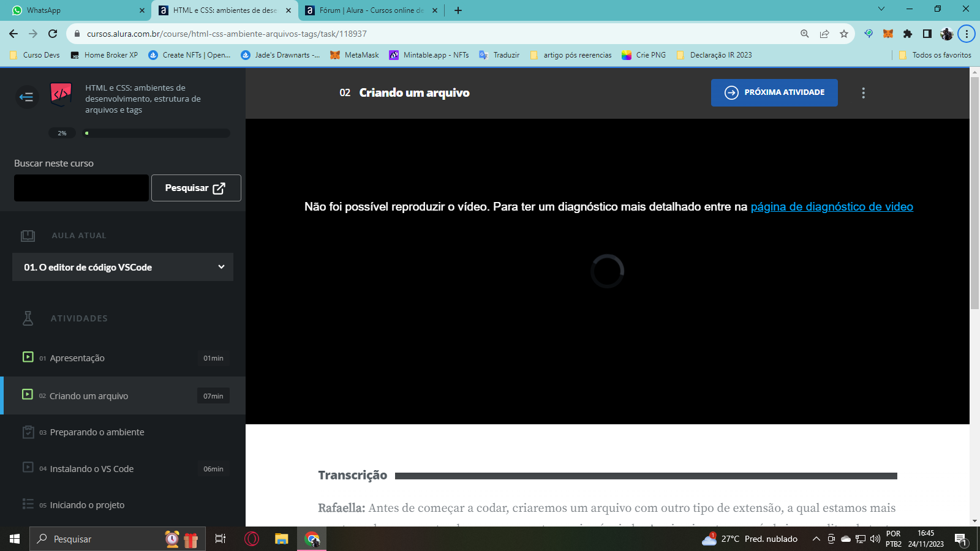Viewport: 980px width, 551px height.
Task: Launch Opera from the taskbar
Action: 252,539
